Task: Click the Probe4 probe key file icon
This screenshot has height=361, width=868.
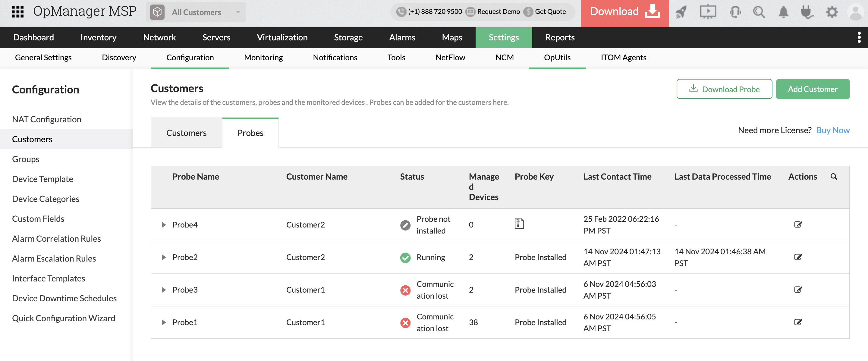Action: pyautogui.click(x=519, y=223)
